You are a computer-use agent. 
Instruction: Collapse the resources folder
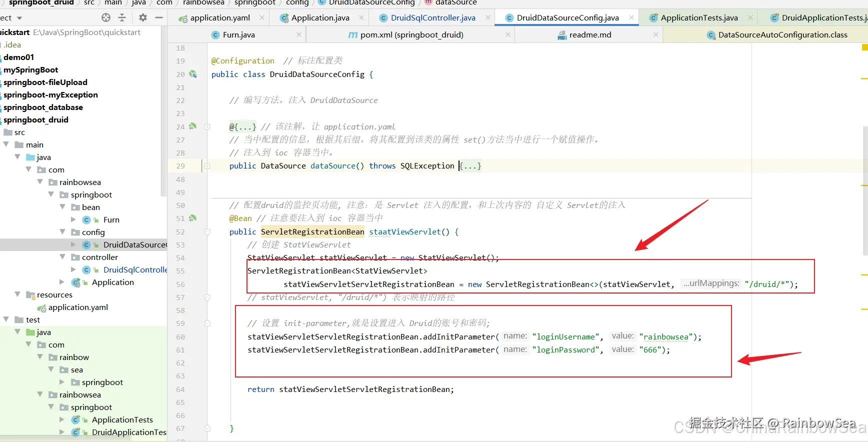tap(17, 294)
